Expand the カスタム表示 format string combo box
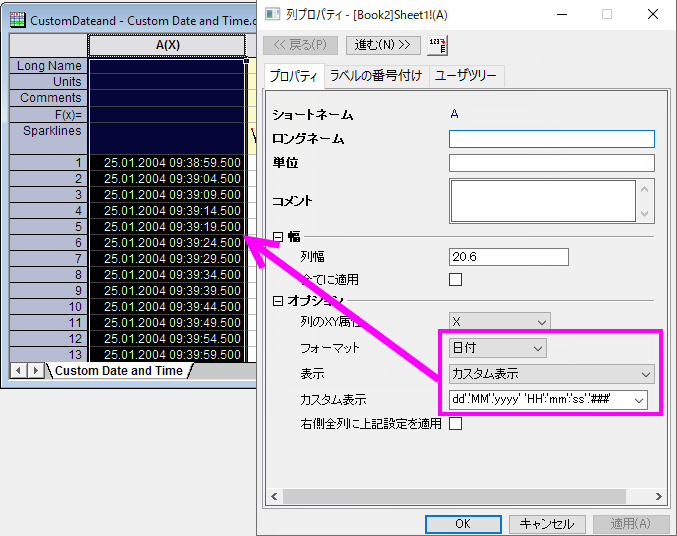Screen dimensions: 677x536 pyautogui.click(x=639, y=400)
